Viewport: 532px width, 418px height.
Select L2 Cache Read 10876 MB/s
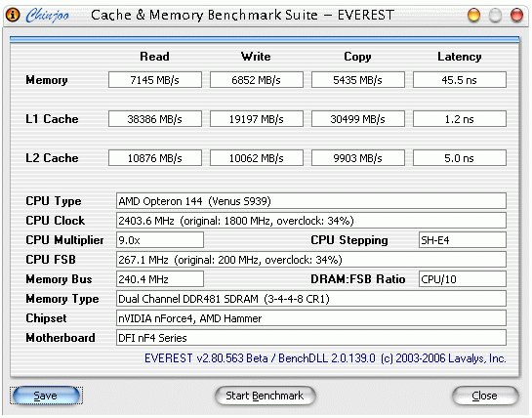[x=155, y=158]
